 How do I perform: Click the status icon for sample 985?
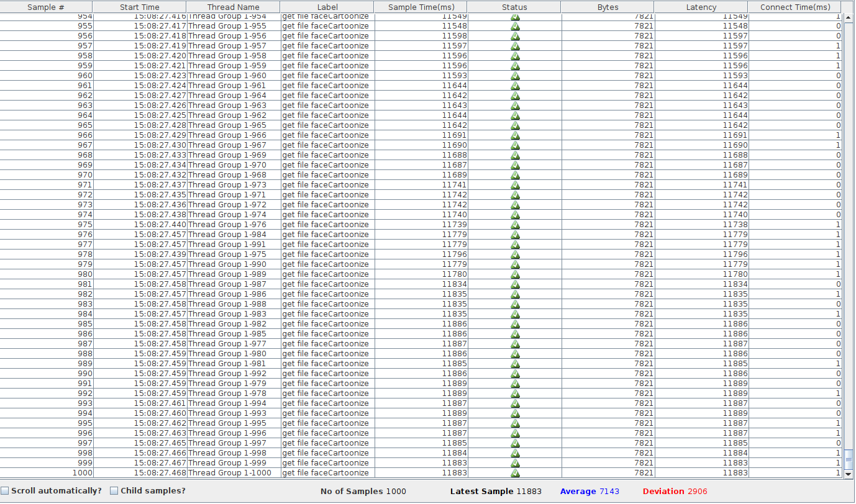point(515,324)
